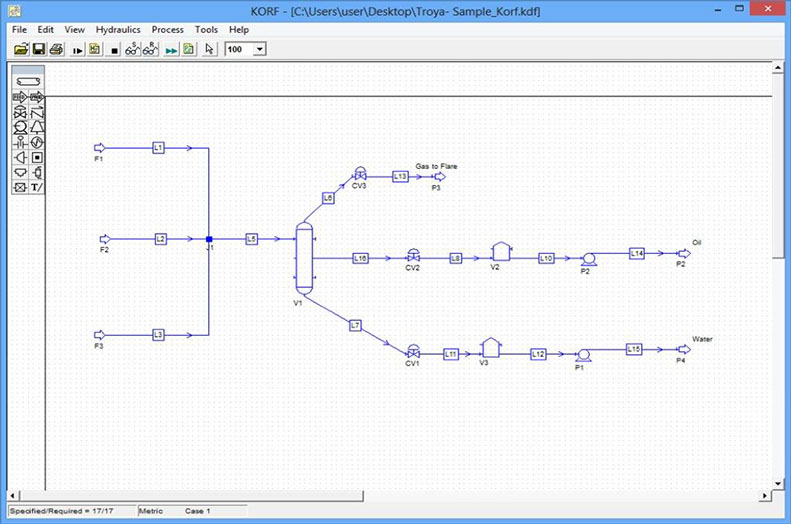Screen dimensions: 791x524
Task: Choose the Text tool in the palette
Action: (x=37, y=187)
